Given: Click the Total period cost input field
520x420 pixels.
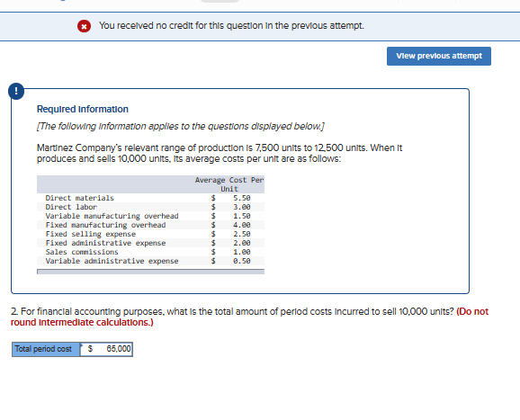Looking at the screenshot, I should click(x=106, y=349).
